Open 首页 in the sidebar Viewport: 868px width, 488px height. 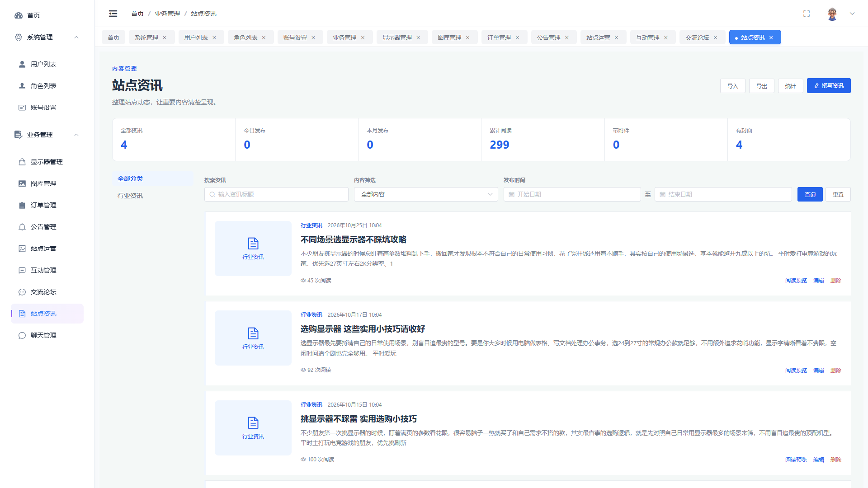click(x=47, y=15)
